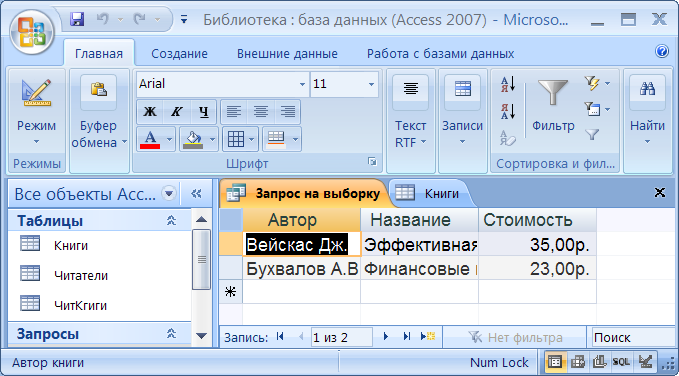Apply fill background color bucket
Screen dimensions: 679x376
pos(193,139)
